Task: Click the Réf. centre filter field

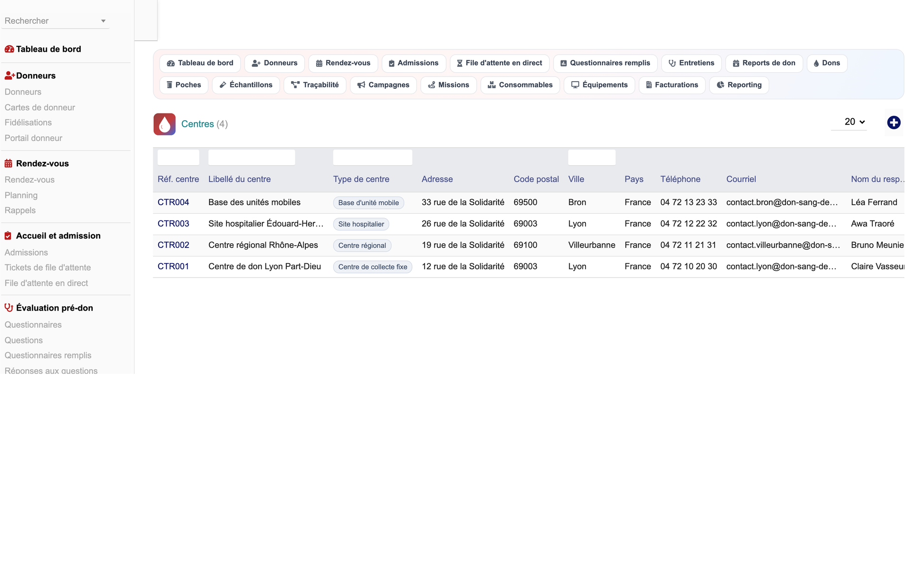Action: 178,157
